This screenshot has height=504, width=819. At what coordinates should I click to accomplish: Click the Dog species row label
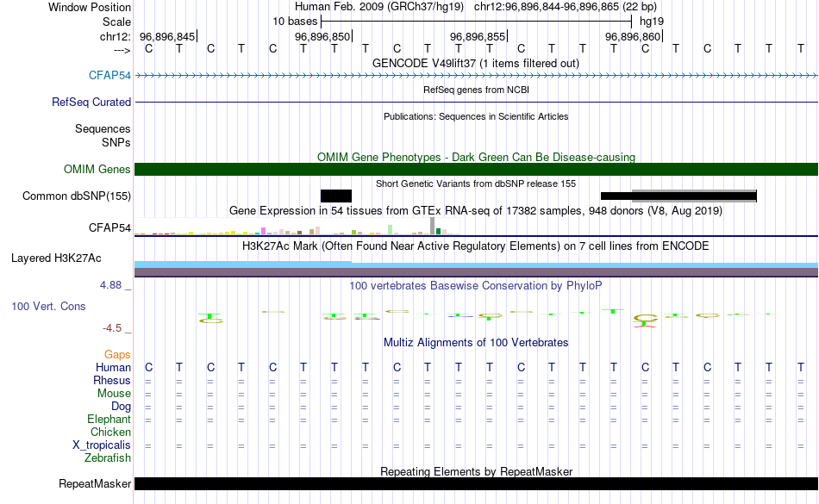(121, 406)
